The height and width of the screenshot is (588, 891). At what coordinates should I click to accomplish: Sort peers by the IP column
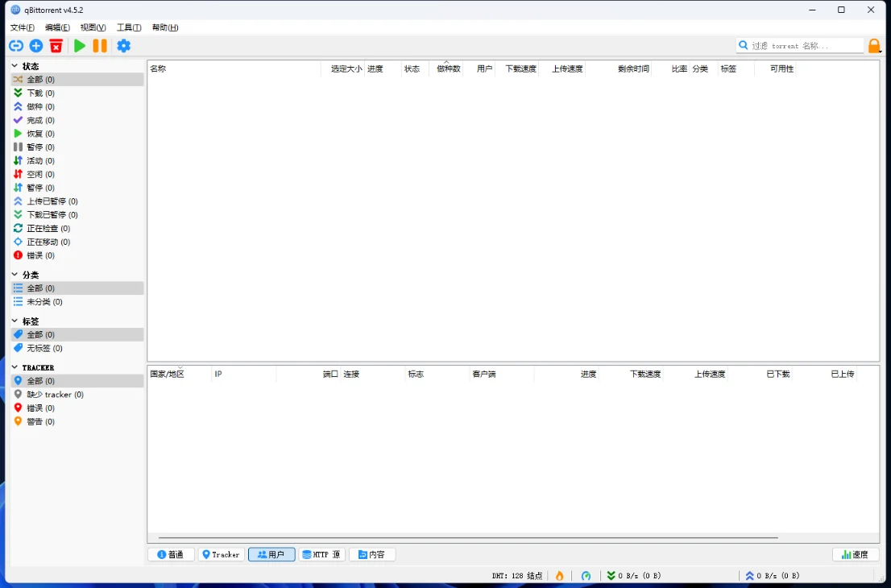coord(244,374)
